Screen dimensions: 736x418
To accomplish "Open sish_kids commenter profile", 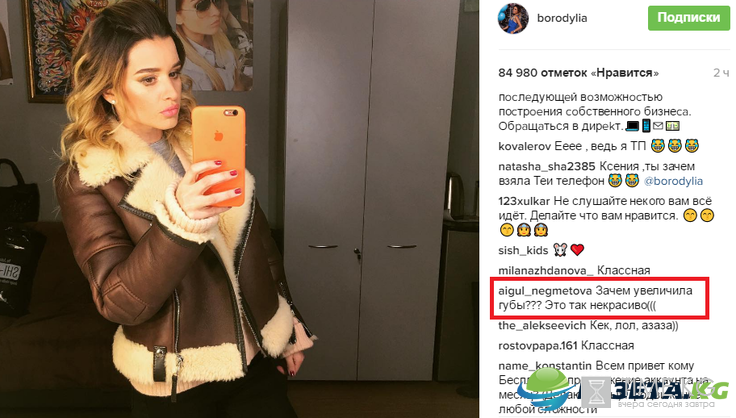I will [x=523, y=251].
